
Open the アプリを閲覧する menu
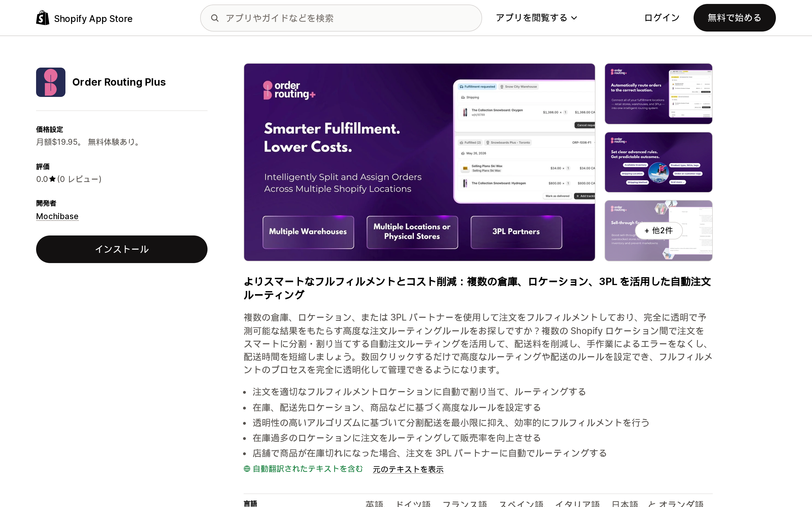pyautogui.click(x=536, y=18)
